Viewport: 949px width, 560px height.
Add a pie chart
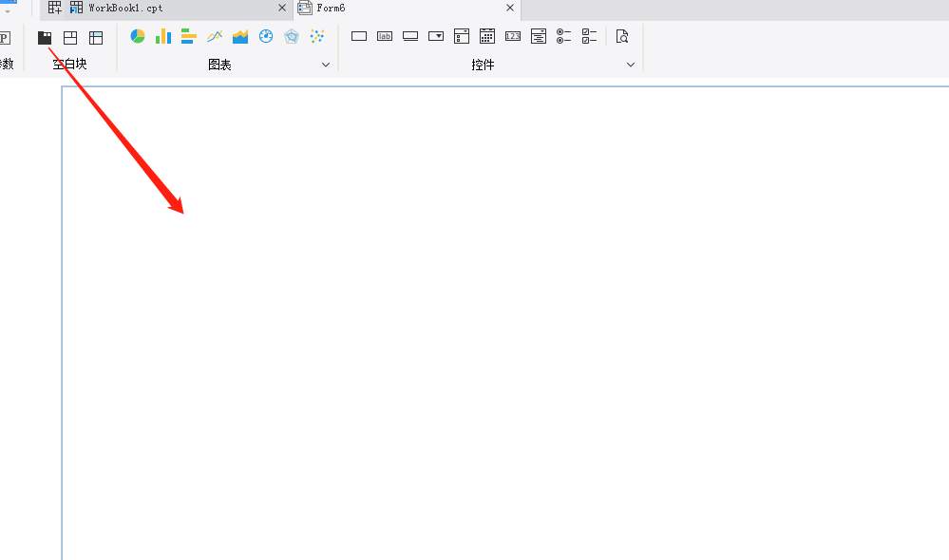pyautogui.click(x=138, y=36)
